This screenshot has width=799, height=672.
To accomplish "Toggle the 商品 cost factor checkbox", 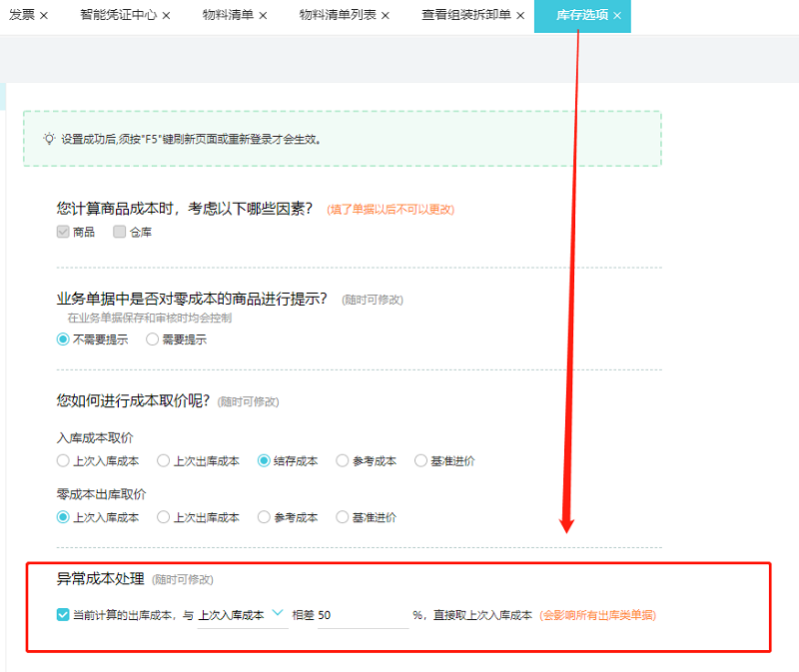I will point(63,232).
